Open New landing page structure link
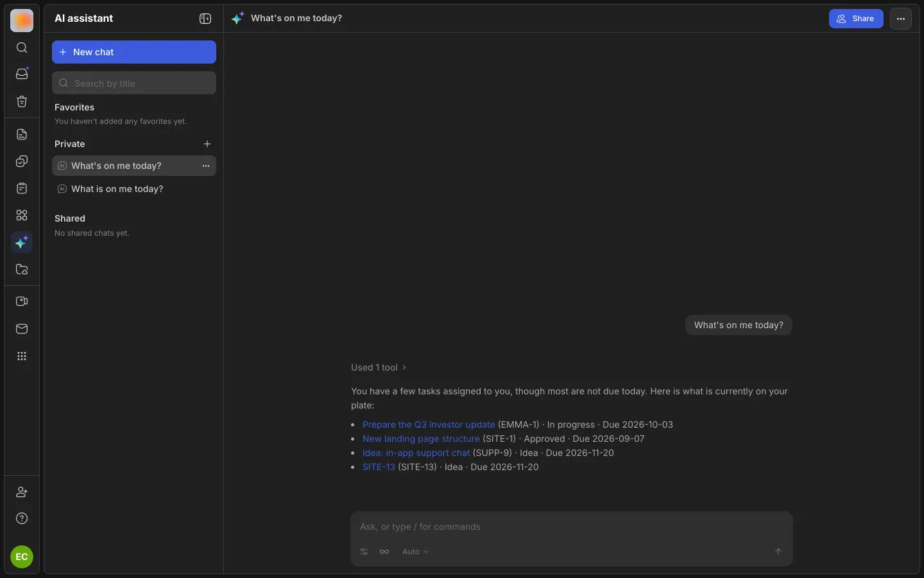Image resolution: width=924 pixels, height=578 pixels. point(421,439)
